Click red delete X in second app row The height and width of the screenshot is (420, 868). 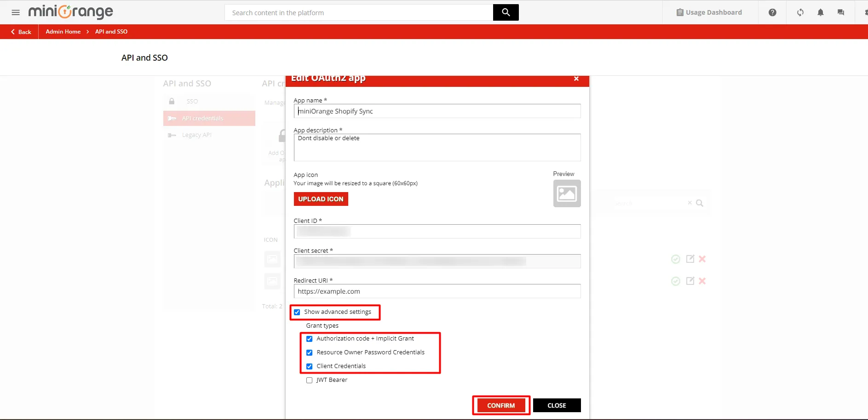702,281
